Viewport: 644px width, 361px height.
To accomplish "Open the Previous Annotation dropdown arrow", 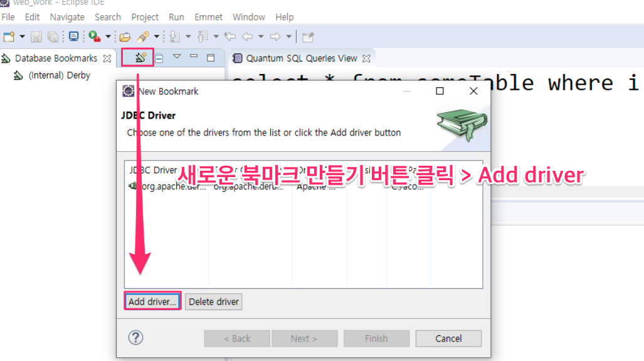I will (x=216, y=36).
